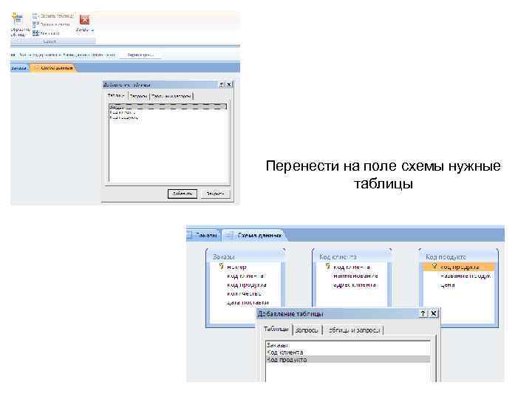This screenshot has height=399, width=532.
Task: Select Заказы row in lower dialog list
Action: [348, 345]
